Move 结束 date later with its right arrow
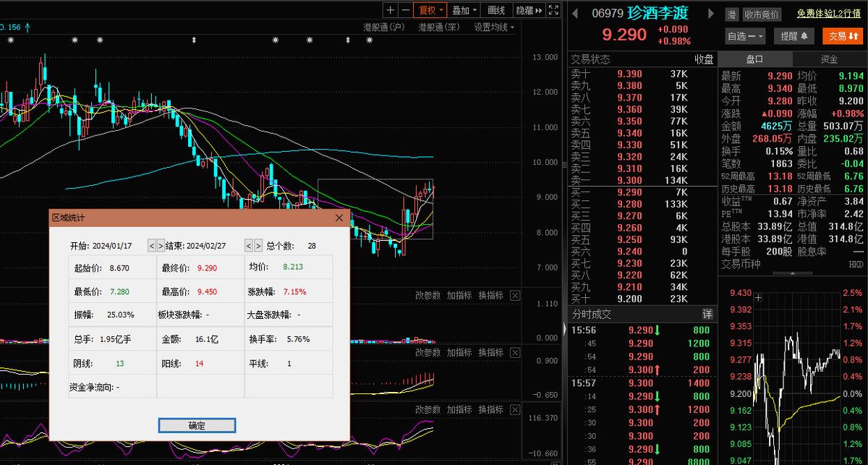This screenshot has width=868, height=465. point(258,246)
